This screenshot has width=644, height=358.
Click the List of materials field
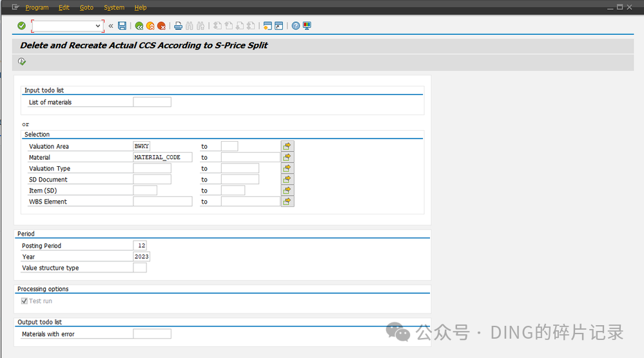pos(152,102)
